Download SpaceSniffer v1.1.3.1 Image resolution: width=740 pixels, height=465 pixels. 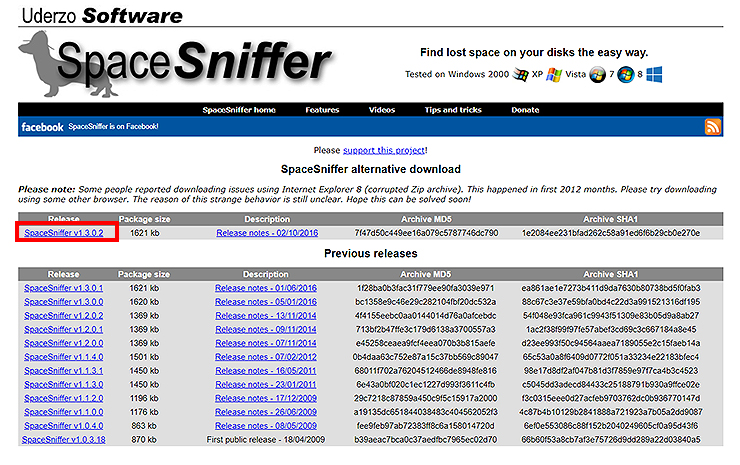tap(64, 371)
